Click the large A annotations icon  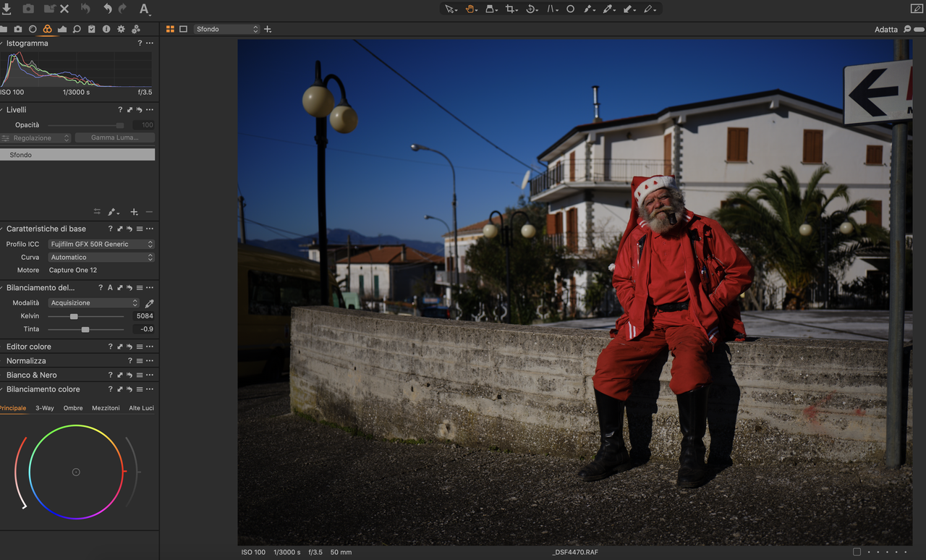[144, 9]
